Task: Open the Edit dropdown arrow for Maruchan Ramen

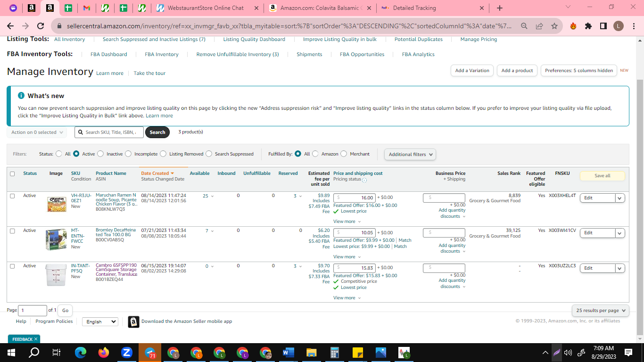Action: pos(620,198)
